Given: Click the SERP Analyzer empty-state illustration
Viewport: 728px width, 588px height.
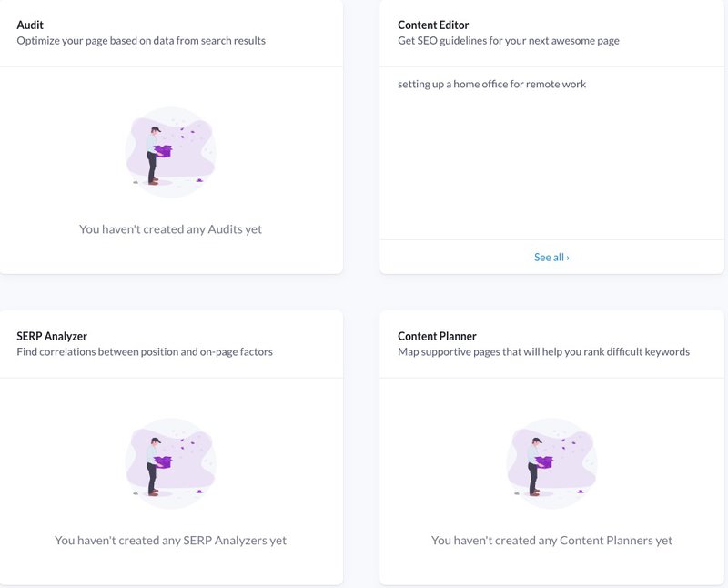Looking at the screenshot, I should tap(171, 462).
